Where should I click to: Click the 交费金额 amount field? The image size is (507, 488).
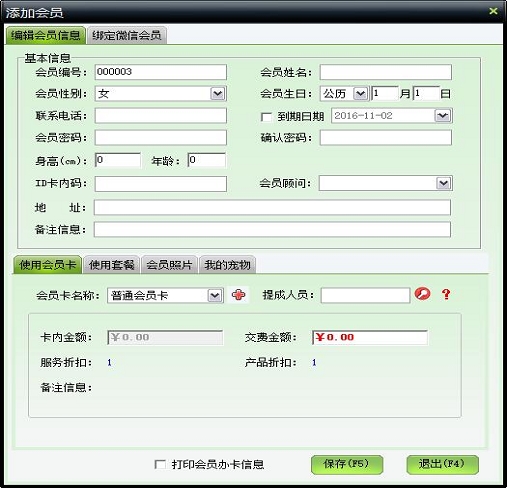pyautogui.click(x=370, y=337)
